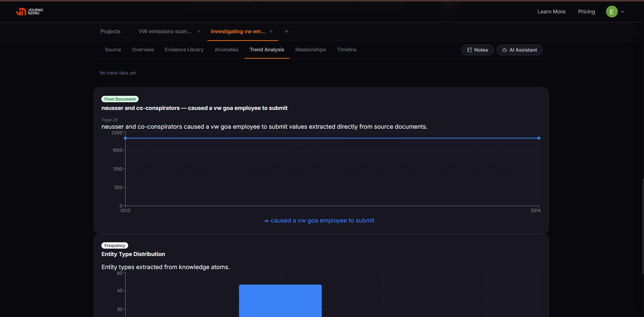The width and height of the screenshot is (644, 317).
Task: Open the user avatar E menu
Action: click(x=612, y=12)
